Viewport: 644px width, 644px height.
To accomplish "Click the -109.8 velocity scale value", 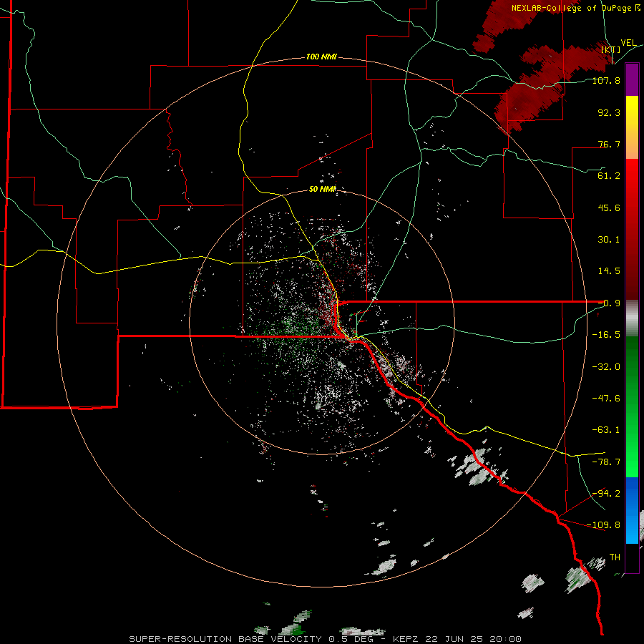I will pyautogui.click(x=603, y=525).
